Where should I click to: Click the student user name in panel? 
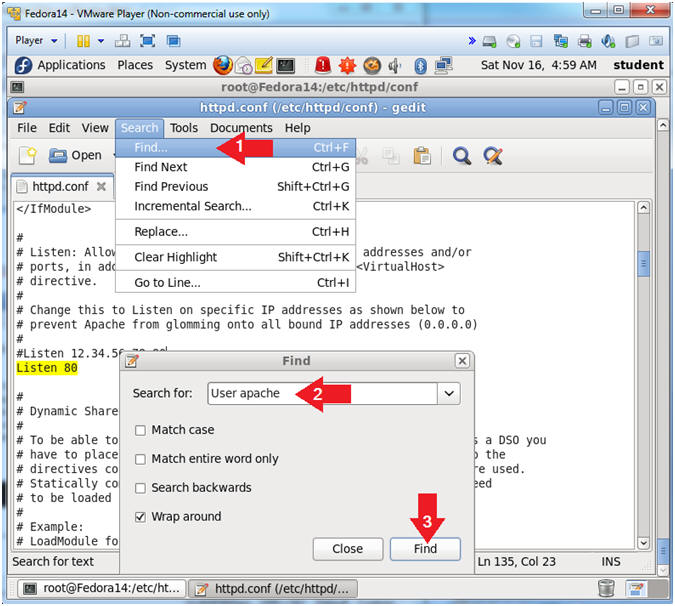point(638,65)
